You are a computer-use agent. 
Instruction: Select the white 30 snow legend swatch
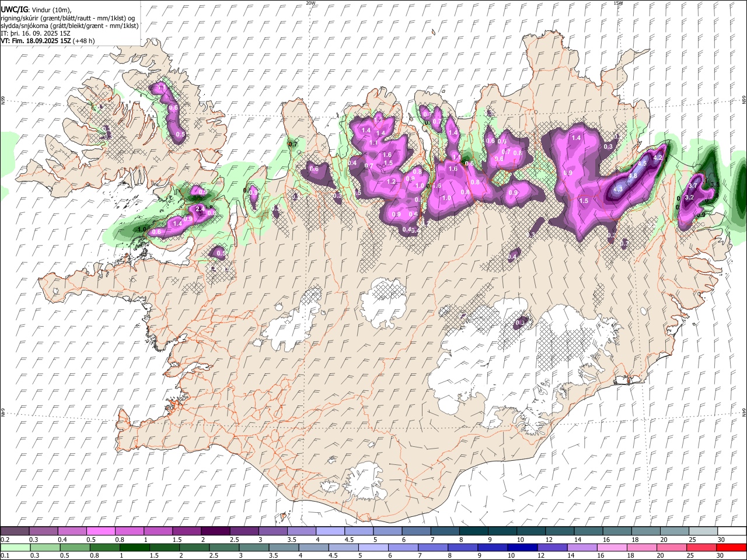(x=731, y=531)
